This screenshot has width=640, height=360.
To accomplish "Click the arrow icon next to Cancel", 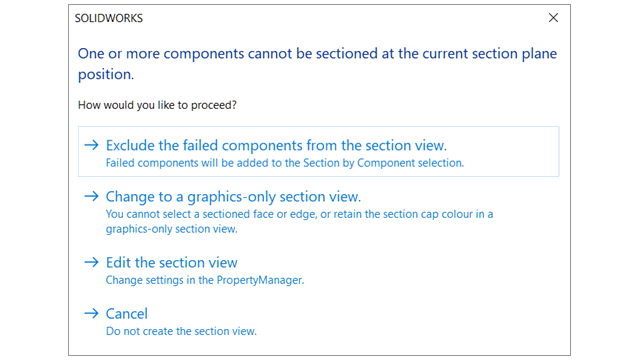I will pyautogui.click(x=91, y=313).
